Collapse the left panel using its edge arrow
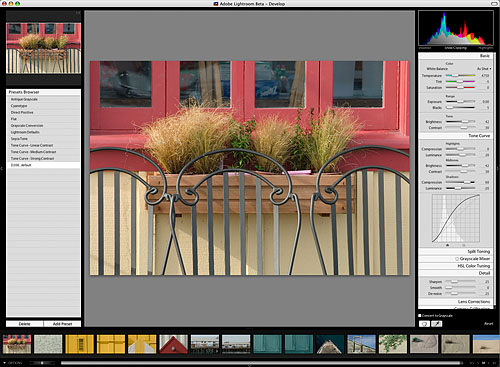Viewport: 500px width, 367px height. point(1,169)
